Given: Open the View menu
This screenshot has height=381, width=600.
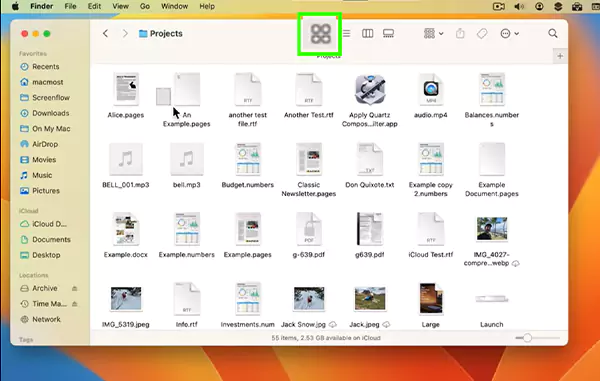Looking at the screenshot, I should click(x=120, y=7).
